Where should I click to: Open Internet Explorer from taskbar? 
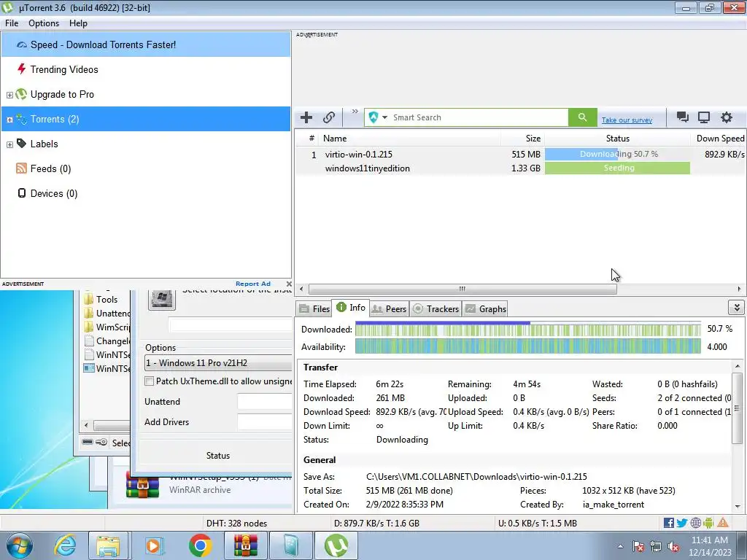pos(65,545)
